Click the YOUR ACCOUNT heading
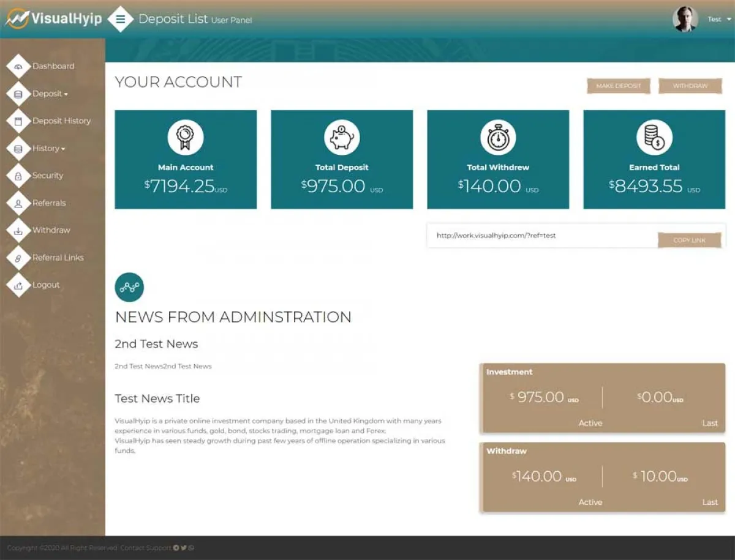This screenshot has height=560, width=735. pyautogui.click(x=179, y=82)
